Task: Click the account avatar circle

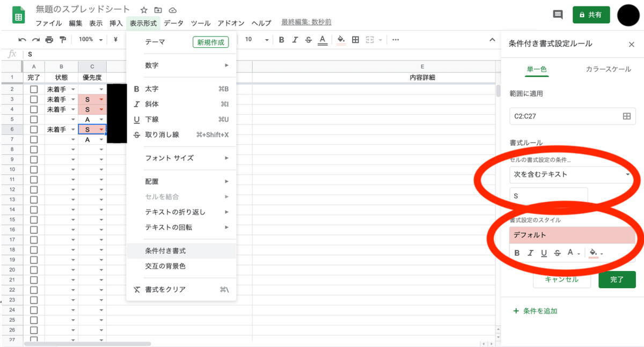Action: [628, 15]
